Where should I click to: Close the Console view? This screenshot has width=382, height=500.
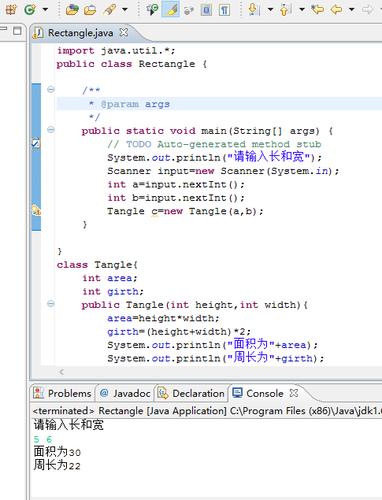tap(294, 393)
